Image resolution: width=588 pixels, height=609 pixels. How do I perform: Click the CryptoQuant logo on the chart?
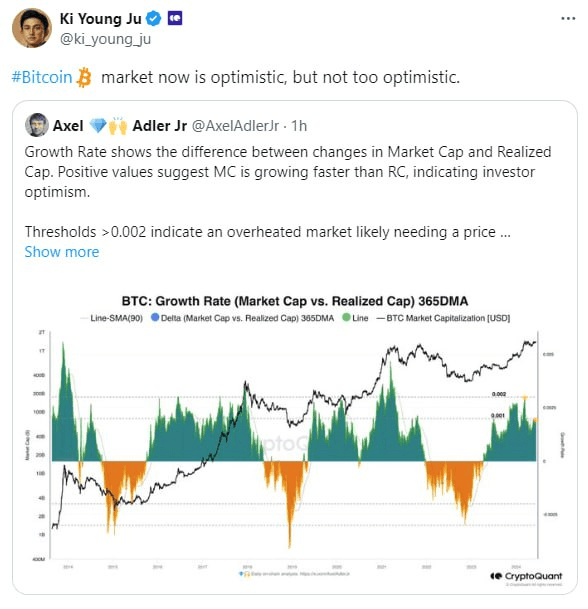tap(526, 576)
